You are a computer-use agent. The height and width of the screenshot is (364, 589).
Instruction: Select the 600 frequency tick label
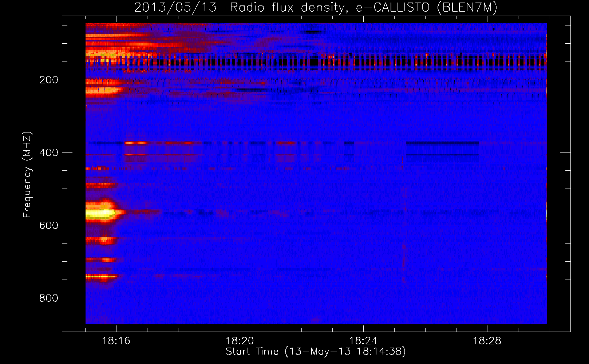click(49, 225)
